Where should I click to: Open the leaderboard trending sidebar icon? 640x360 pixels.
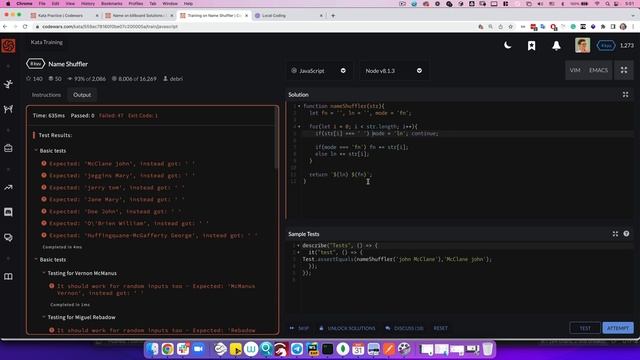[x=8, y=187]
